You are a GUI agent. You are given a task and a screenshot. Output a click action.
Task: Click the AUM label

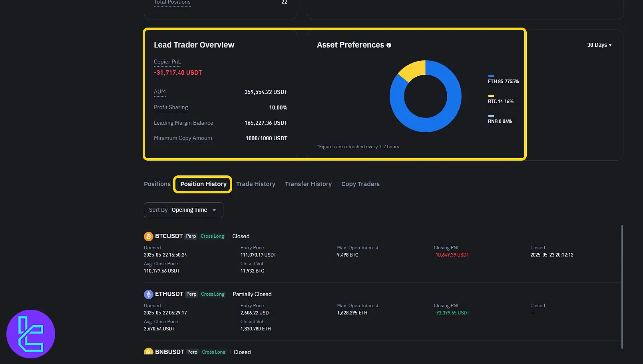click(159, 92)
